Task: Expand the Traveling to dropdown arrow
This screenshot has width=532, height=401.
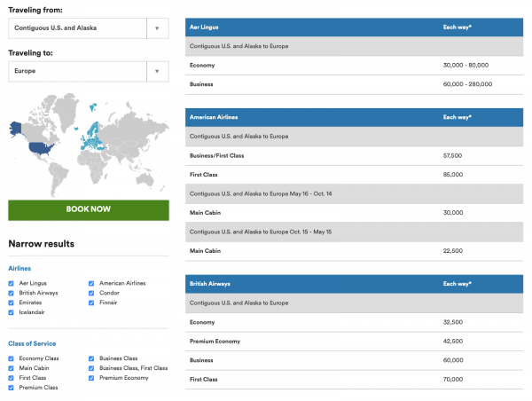Action: pos(157,71)
